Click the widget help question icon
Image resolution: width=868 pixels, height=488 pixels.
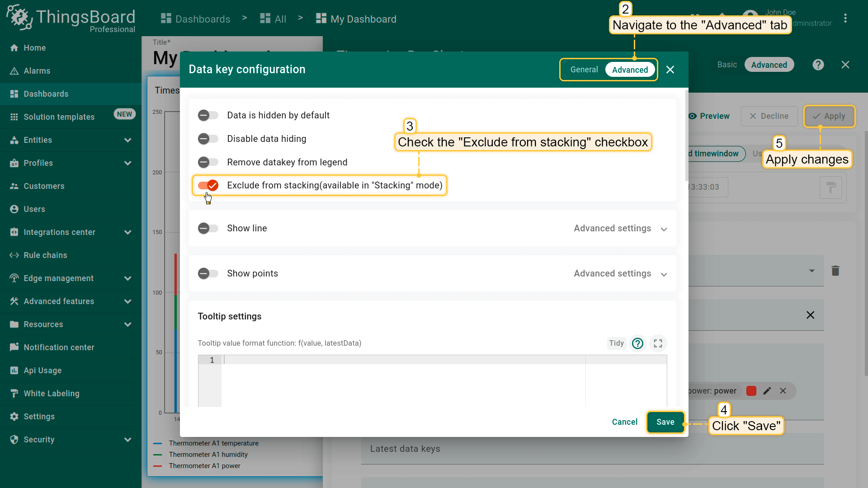818,65
